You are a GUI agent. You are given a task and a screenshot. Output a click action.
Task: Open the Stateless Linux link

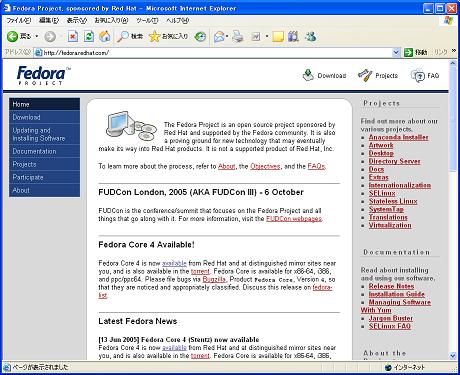393,201
